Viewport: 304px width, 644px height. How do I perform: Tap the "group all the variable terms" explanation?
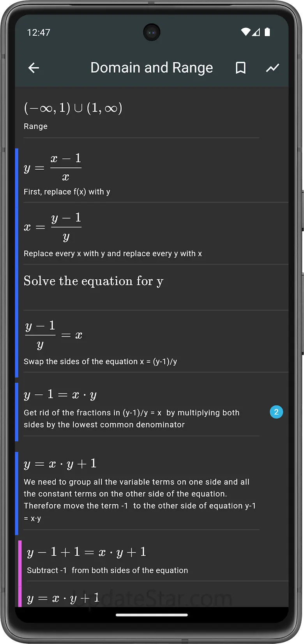click(x=140, y=500)
